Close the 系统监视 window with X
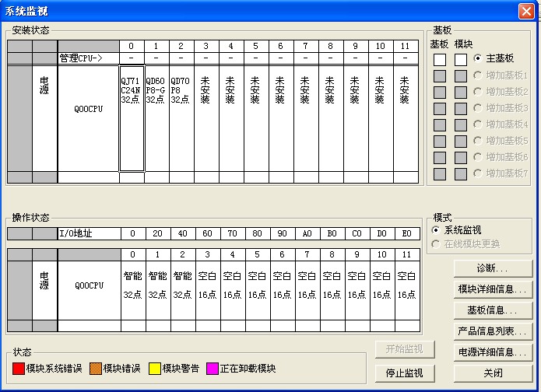541x392 pixels. pos(525,10)
